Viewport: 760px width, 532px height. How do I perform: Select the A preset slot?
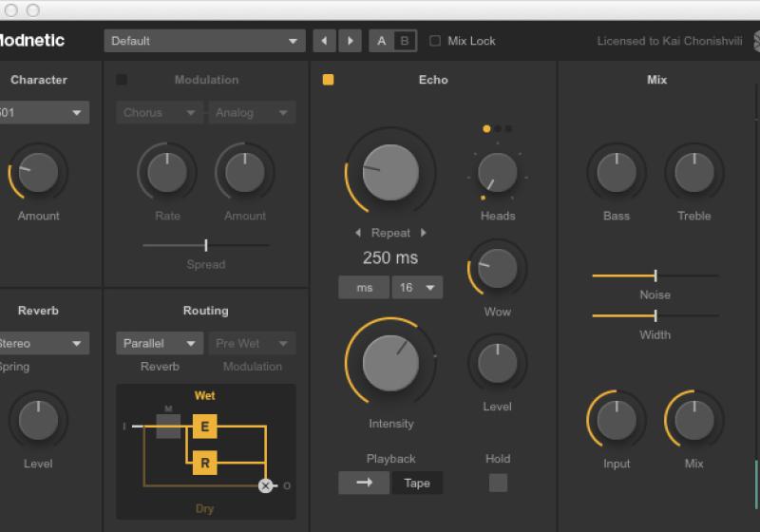382,41
